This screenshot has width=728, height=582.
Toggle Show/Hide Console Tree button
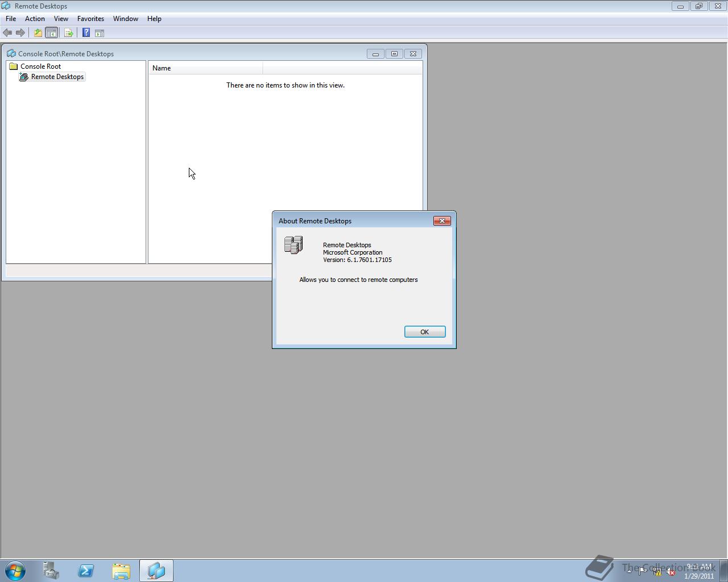tap(51, 33)
